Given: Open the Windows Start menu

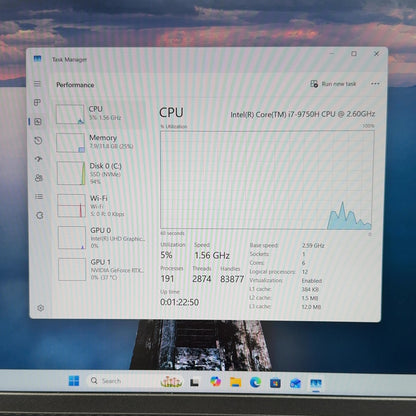Looking at the screenshot, I should click(x=74, y=381).
